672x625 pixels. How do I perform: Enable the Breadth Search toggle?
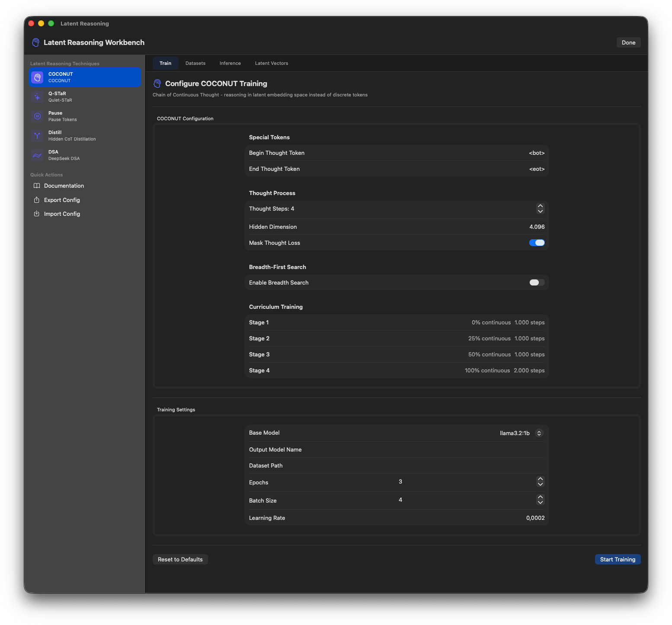[537, 283]
